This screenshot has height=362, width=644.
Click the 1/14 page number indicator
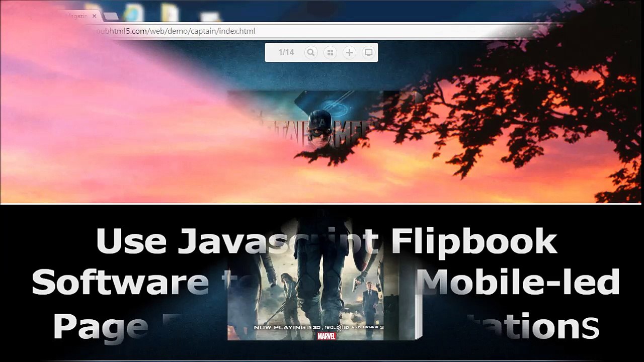tap(286, 52)
